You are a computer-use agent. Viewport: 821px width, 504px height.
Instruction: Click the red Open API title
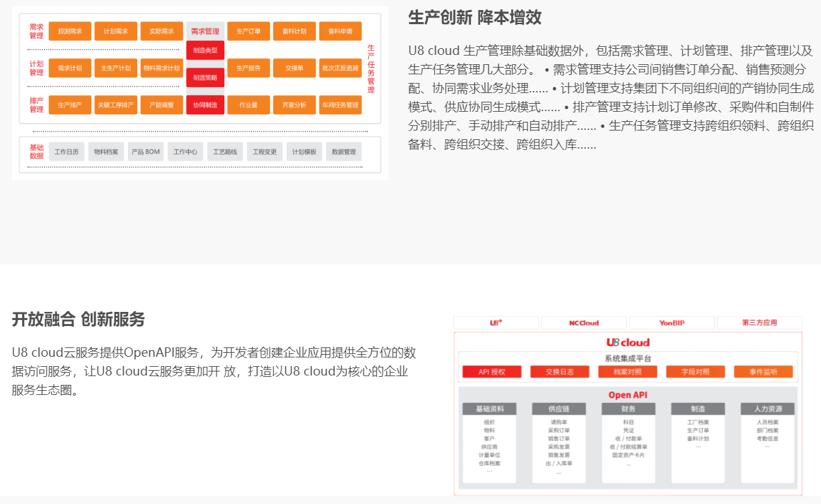[628, 395]
